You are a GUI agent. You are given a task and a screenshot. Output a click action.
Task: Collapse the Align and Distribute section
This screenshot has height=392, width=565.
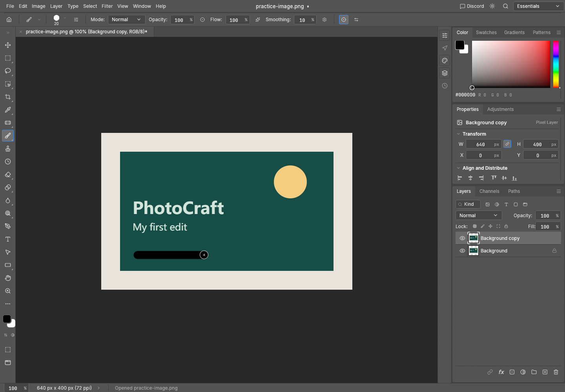[x=459, y=168]
